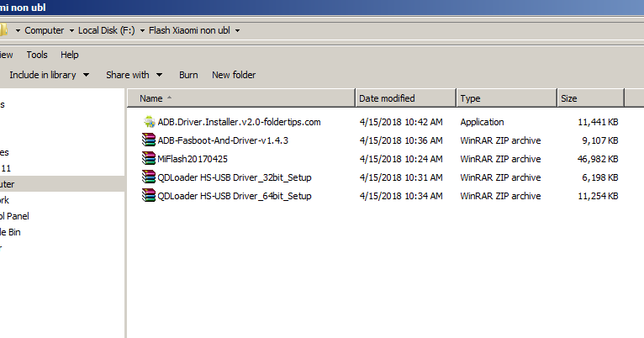Image resolution: width=644 pixels, height=338 pixels.
Task: Select file MiFlash20170425
Action: tap(193, 159)
